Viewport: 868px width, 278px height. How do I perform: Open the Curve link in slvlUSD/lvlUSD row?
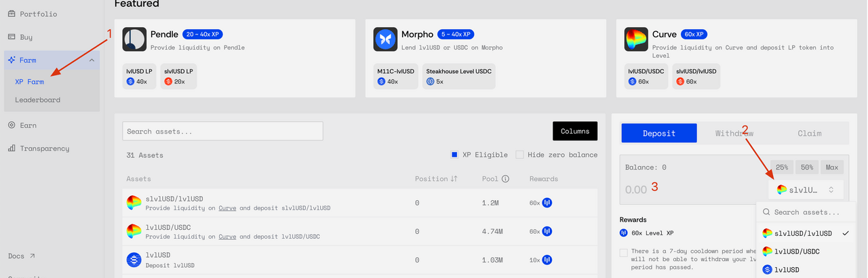pyautogui.click(x=227, y=207)
